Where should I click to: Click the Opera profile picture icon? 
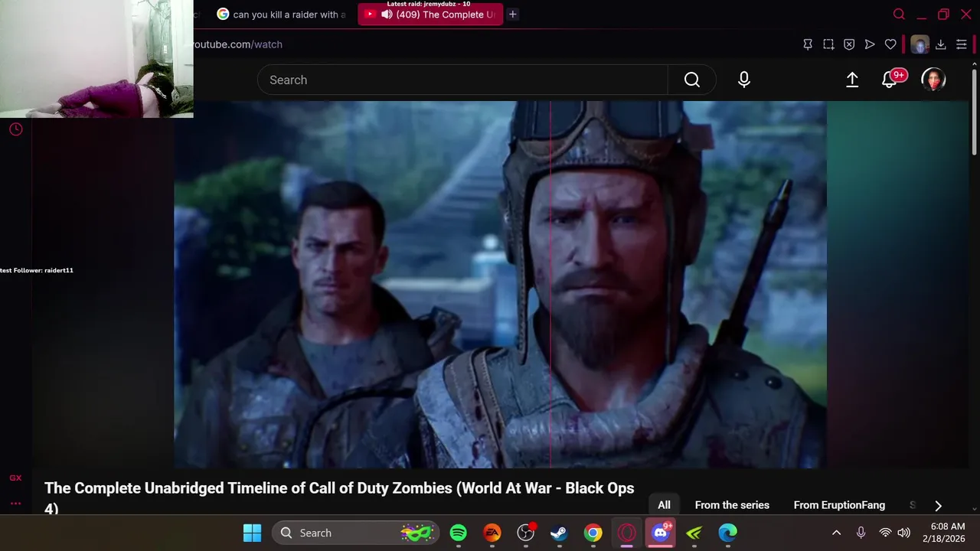tap(920, 44)
